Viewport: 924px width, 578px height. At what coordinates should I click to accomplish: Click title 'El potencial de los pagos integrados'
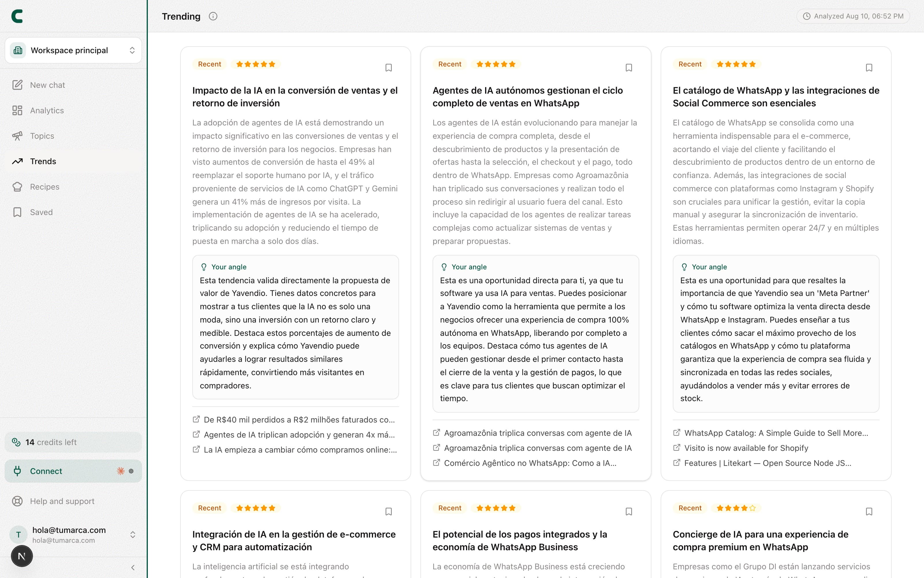tap(520, 540)
